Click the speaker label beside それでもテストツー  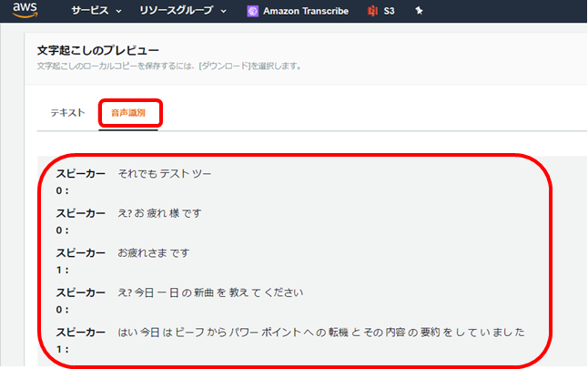[x=81, y=181]
